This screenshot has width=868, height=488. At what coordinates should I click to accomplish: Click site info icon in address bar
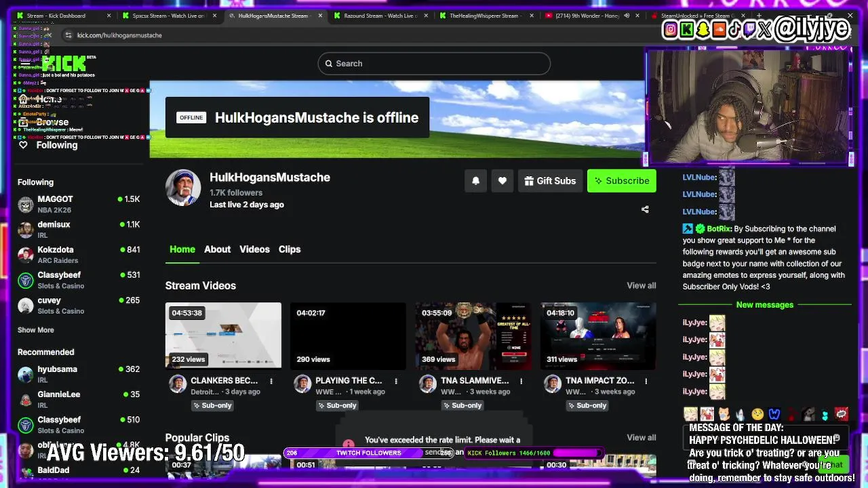point(68,35)
